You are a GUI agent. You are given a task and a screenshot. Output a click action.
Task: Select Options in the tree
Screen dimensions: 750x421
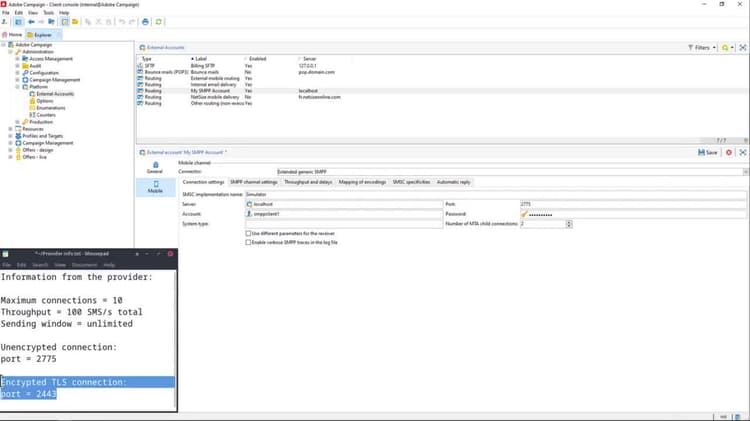pos(44,101)
